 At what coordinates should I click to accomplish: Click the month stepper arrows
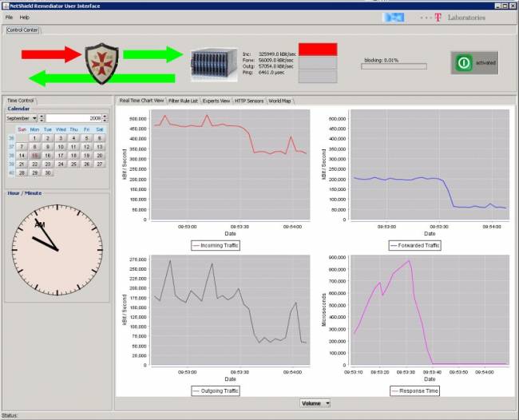pyautogui.click(x=42, y=118)
